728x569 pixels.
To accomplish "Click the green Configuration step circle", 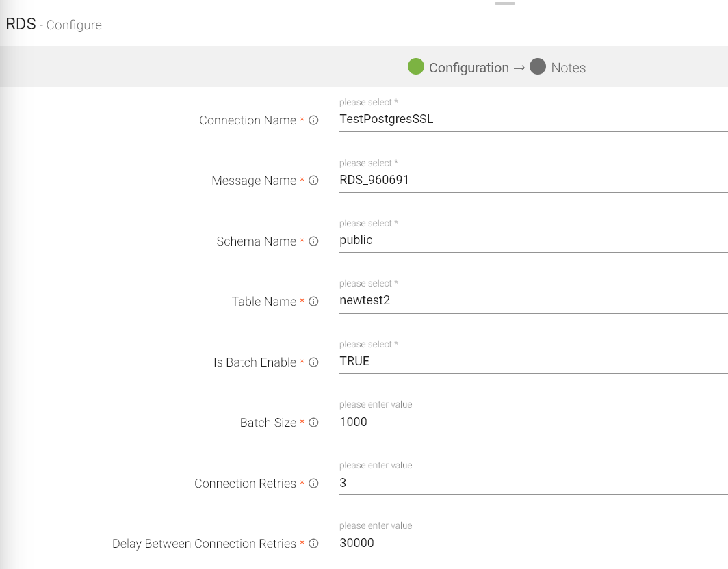I will tap(416, 66).
